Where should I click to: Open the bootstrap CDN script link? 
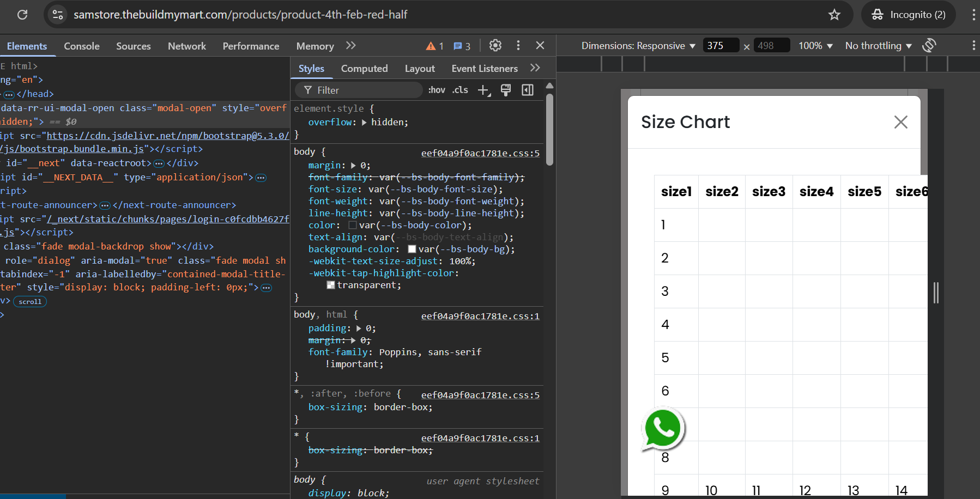pyautogui.click(x=167, y=136)
